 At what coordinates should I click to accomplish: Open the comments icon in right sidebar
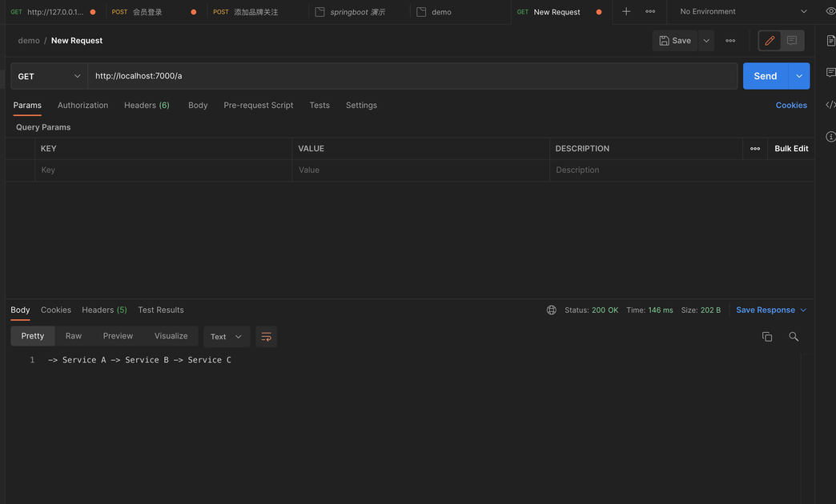tap(830, 73)
